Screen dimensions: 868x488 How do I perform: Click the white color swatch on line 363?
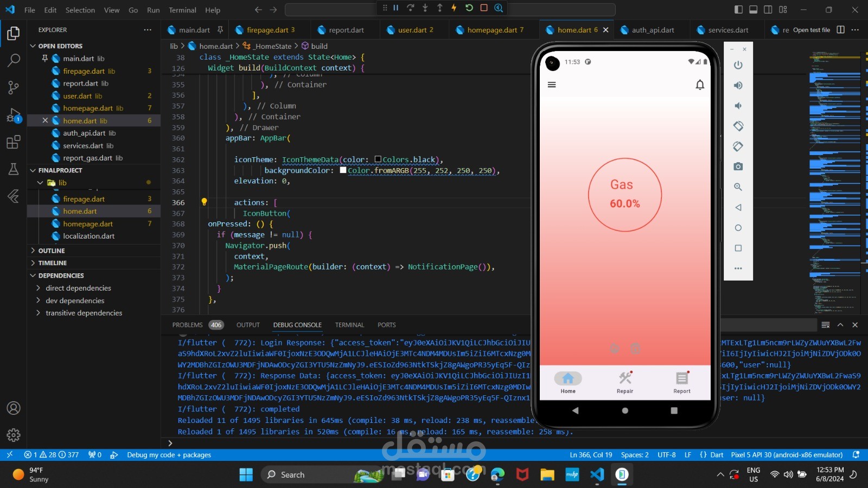pos(343,170)
